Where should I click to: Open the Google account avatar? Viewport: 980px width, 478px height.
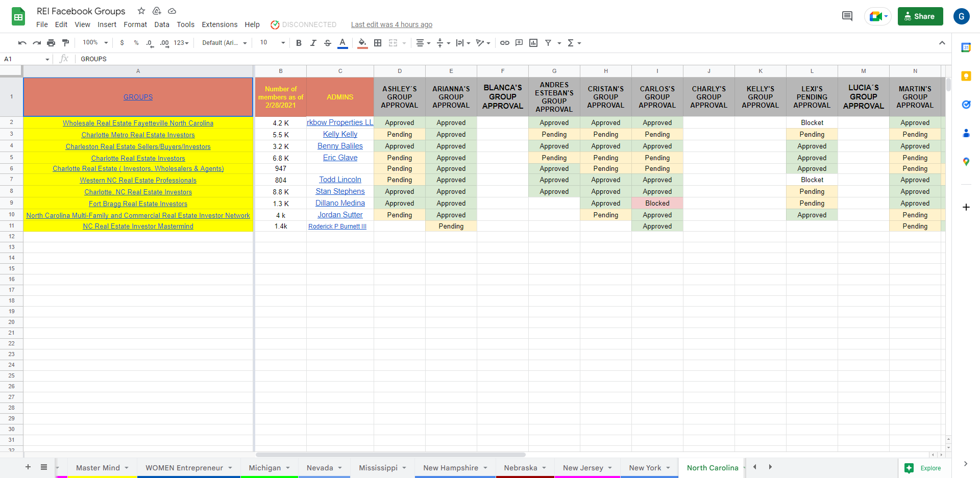[962, 16]
